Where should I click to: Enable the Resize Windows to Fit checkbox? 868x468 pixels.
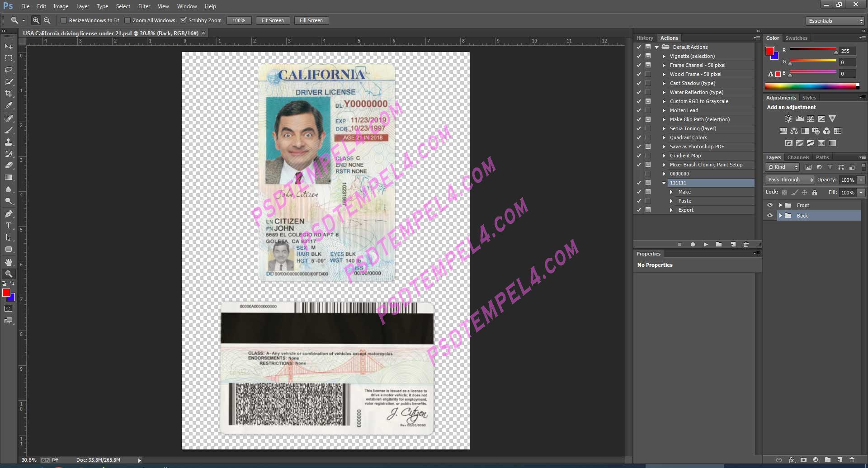click(x=64, y=20)
